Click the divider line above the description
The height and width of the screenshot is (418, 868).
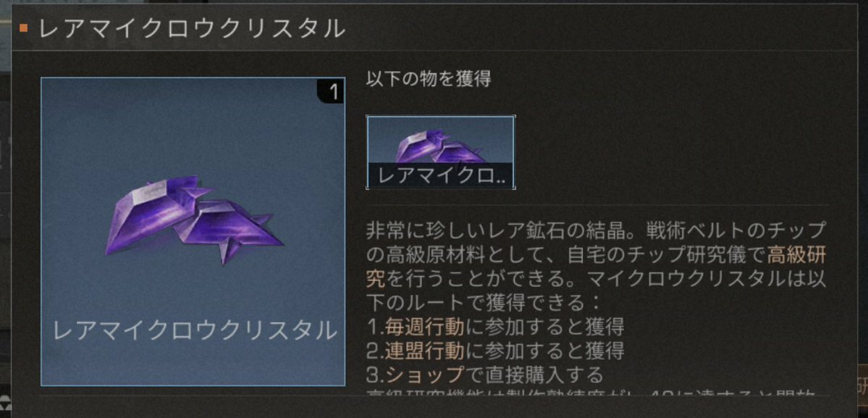point(598,206)
